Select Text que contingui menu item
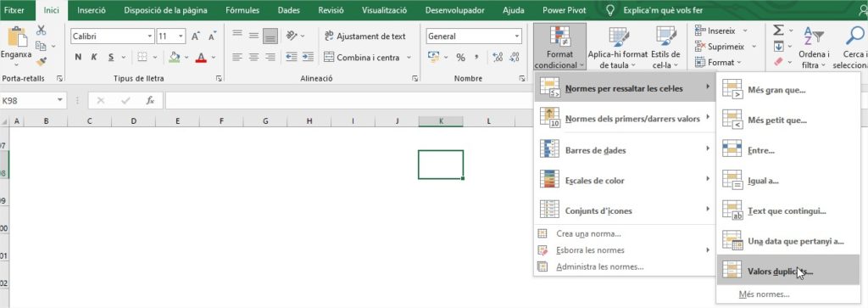868x308 pixels. [788, 210]
